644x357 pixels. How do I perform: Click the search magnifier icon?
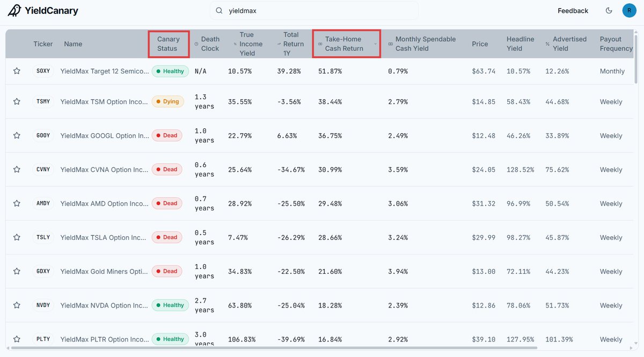point(219,10)
